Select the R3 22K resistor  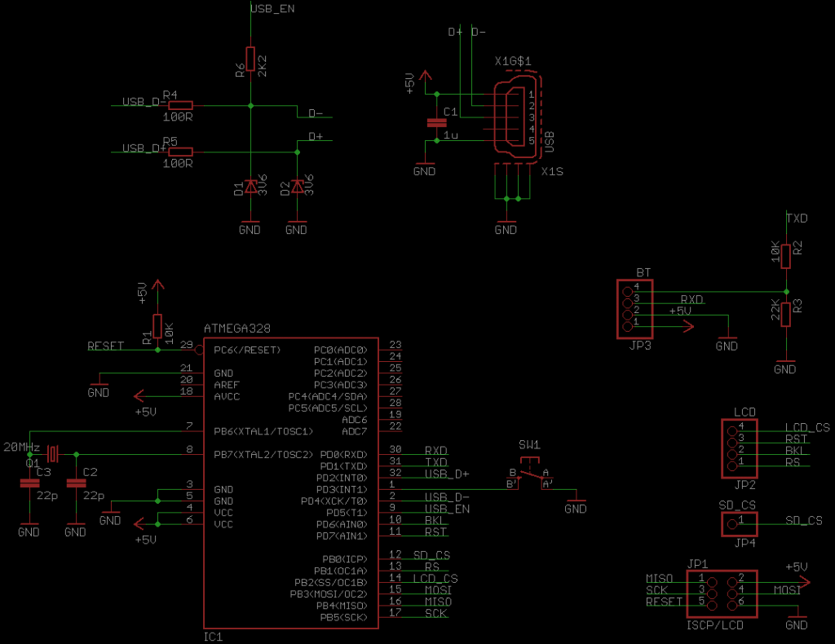tap(785, 314)
